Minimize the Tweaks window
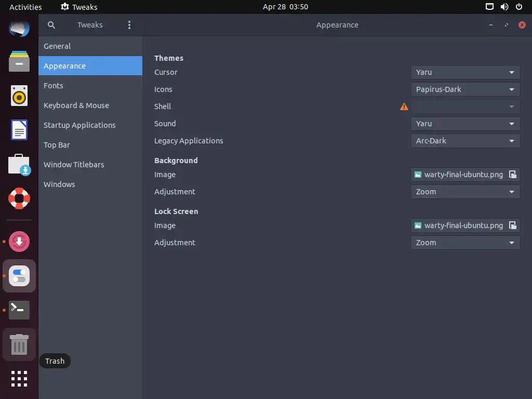The width and height of the screenshot is (532, 399). [x=490, y=25]
